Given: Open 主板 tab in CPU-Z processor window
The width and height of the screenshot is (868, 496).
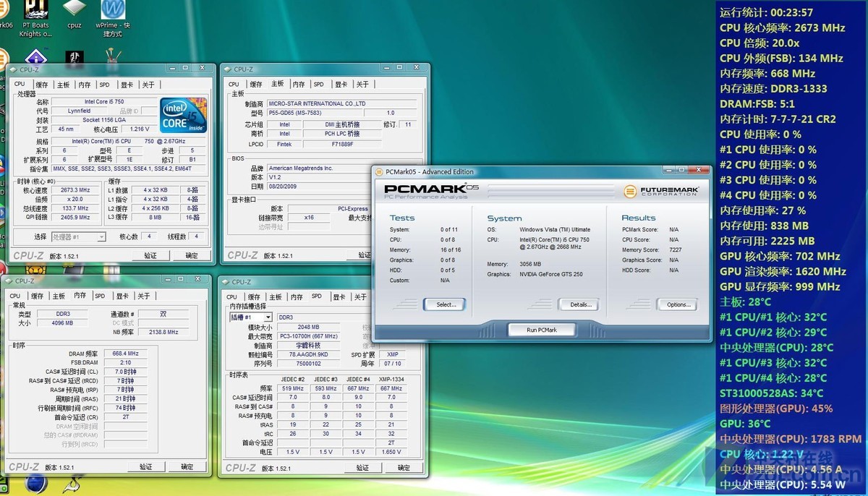Looking at the screenshot, I should tap(64, 85).
